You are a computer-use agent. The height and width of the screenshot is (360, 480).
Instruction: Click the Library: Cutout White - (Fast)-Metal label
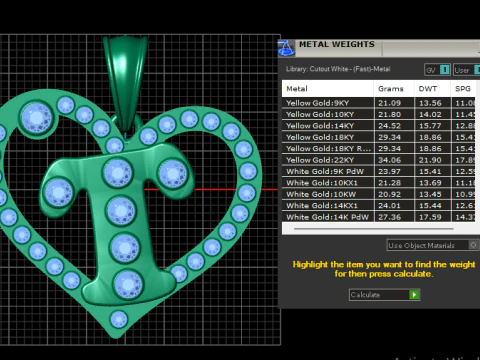coord(338,69)
